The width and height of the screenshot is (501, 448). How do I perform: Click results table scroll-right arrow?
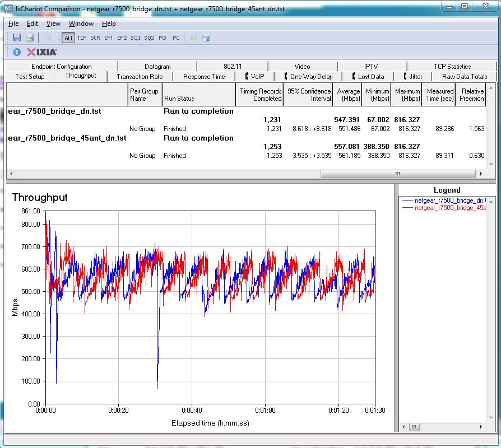pos(481,174)
